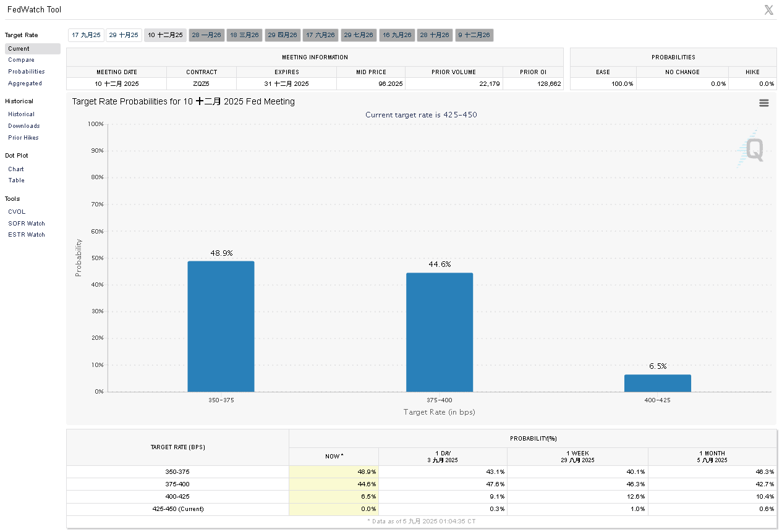
Task: Open Compare in the Target Rate section
Action: 21,60
